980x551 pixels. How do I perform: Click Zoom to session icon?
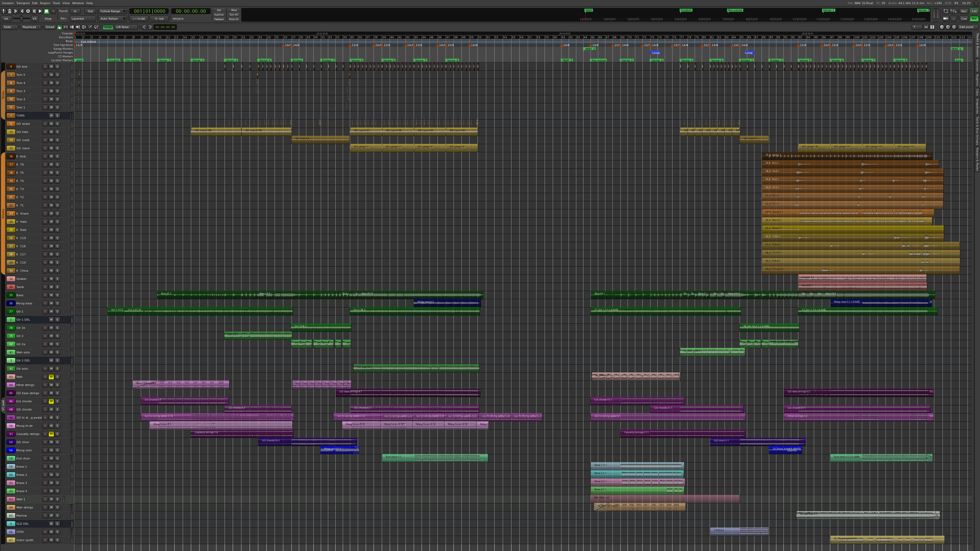[x=954, y=27]
